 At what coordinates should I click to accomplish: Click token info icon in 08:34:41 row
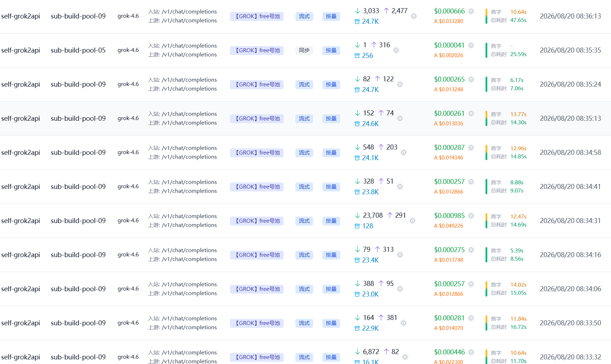pyautogui.click(x=400, y=186)
